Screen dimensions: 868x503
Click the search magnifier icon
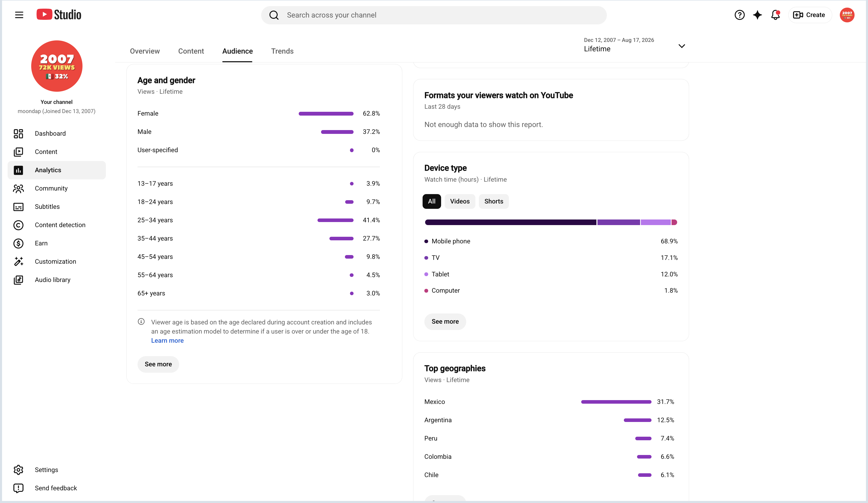click(274, 15)
